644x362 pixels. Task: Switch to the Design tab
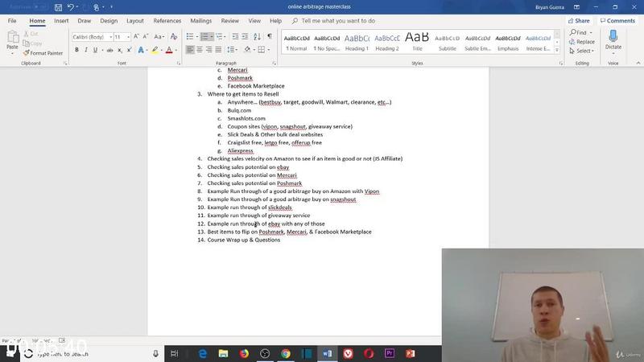tap(109, 21)
